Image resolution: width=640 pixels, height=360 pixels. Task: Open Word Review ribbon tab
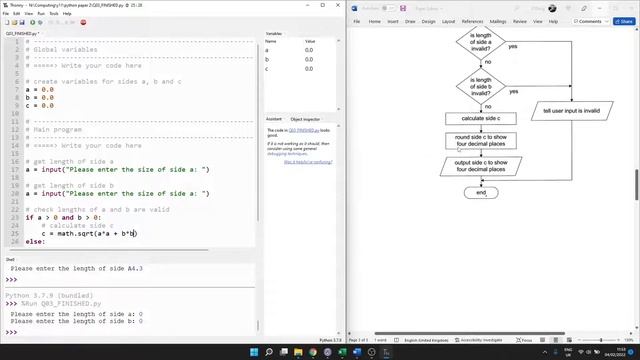(x=520, y=21)
